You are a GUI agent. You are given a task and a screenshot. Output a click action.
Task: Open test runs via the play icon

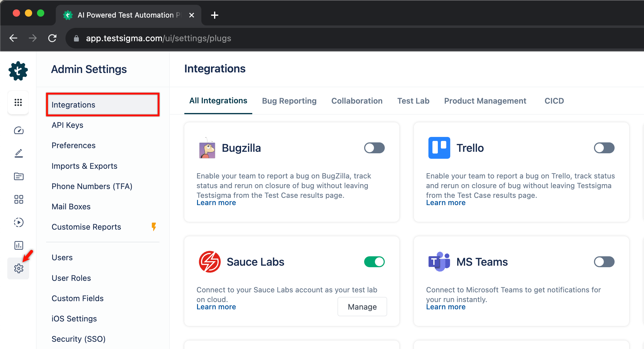click(x=18, y=222)
